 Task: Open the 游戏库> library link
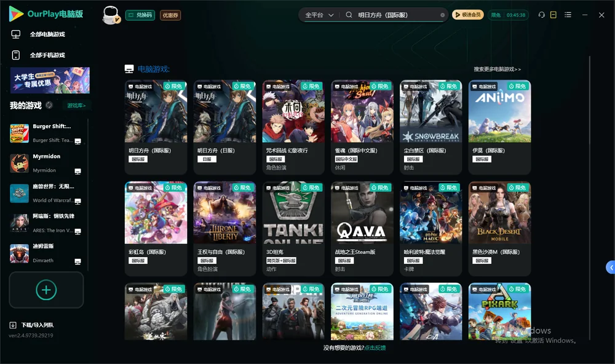76,106
